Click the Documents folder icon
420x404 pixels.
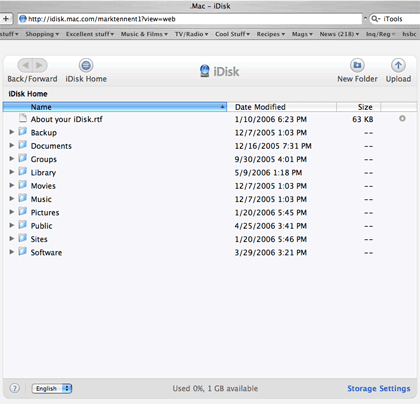22,145
